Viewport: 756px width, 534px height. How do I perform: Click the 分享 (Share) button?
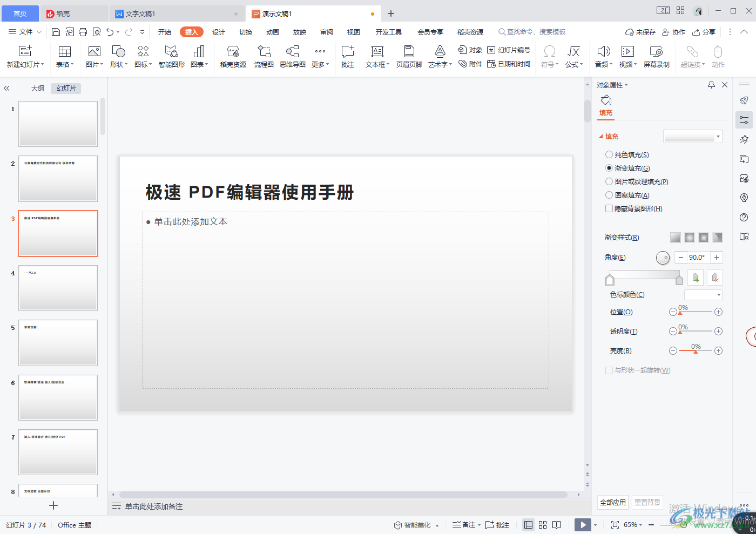pyautogui.click(x=704, y=32)
